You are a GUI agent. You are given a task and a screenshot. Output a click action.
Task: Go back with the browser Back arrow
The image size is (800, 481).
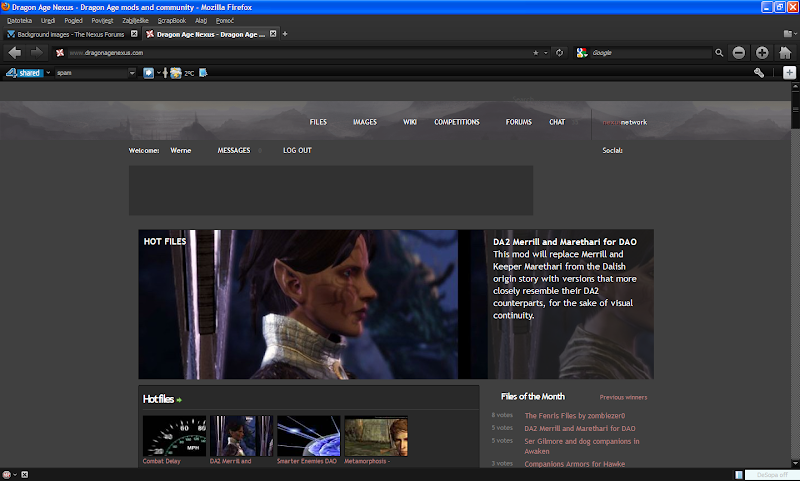(15, 53)
